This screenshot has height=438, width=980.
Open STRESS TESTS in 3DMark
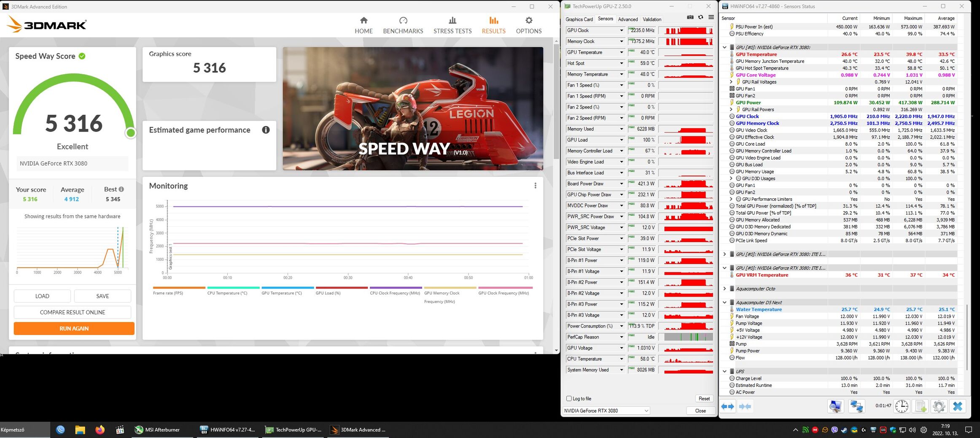click(x=452, y=25)
